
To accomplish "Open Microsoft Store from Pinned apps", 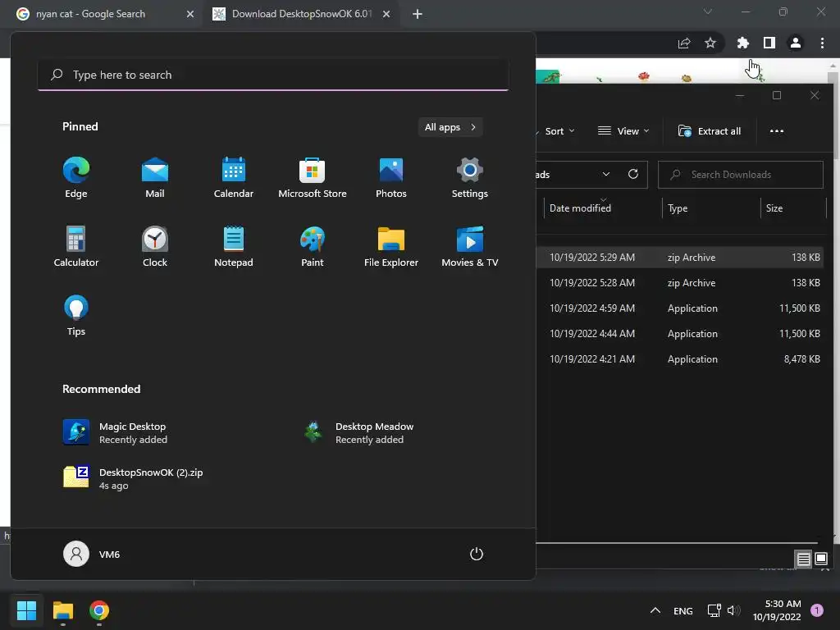I will 313,178.
